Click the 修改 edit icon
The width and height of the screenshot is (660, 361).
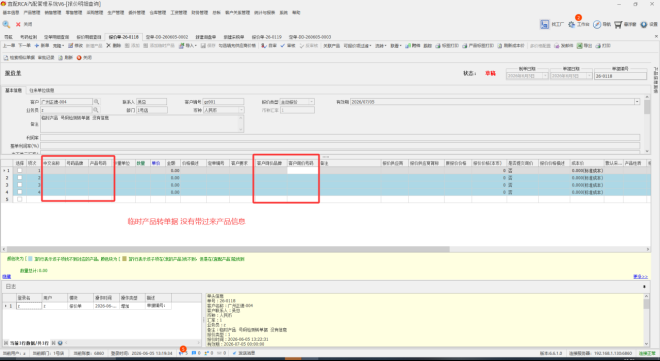[x=71, y=45]
